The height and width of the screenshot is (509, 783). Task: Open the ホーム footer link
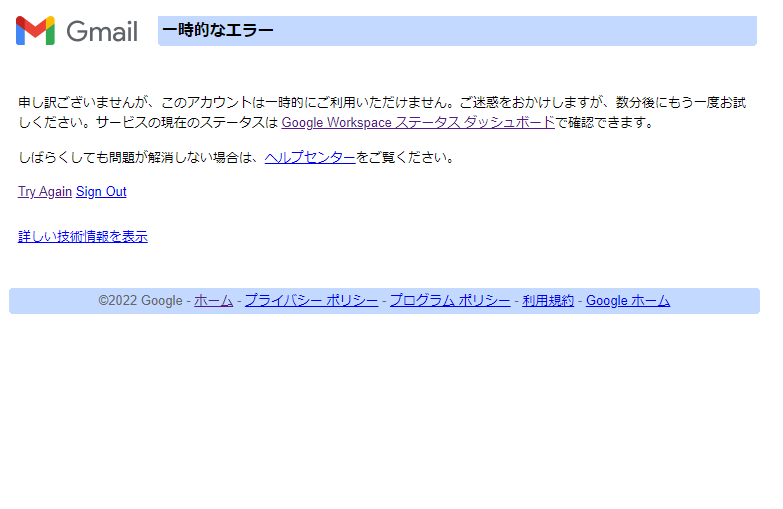213,301
